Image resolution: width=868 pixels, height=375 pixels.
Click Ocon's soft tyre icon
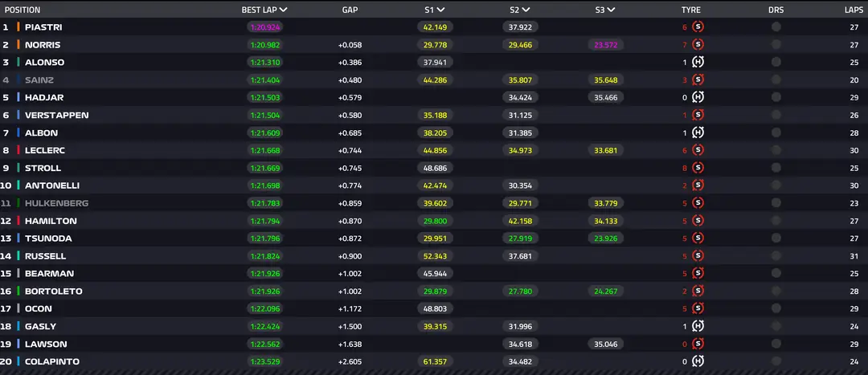click(x=698, y=308)
